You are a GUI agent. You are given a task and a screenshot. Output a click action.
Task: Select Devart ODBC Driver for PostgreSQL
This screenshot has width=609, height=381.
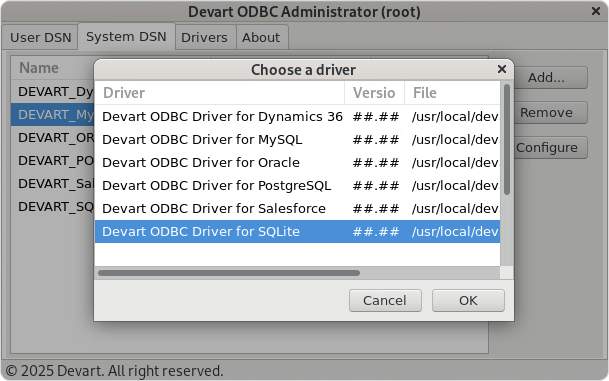tap(298, 185)
